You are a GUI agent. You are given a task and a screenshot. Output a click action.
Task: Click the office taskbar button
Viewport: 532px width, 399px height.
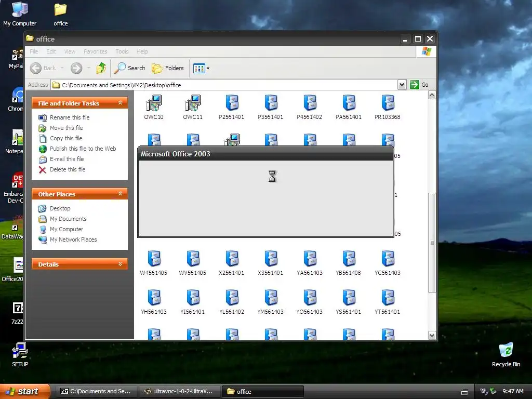[x=262, y=392]
